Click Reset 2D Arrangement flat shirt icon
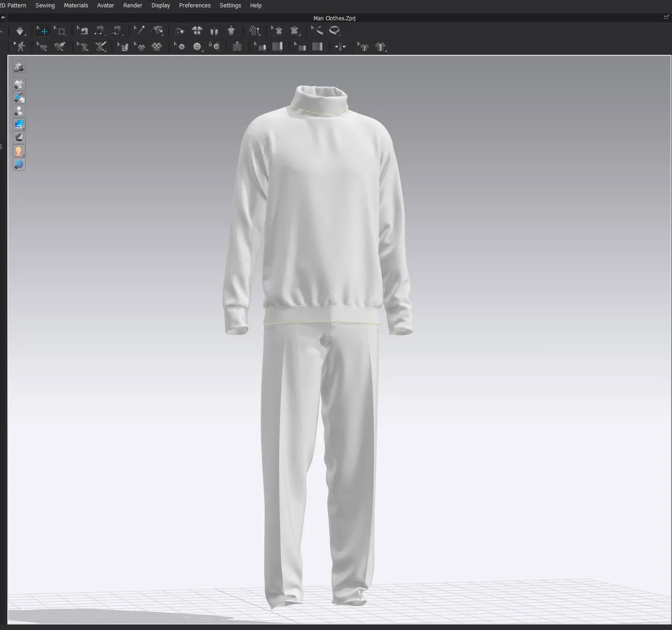 click(197, 31)
